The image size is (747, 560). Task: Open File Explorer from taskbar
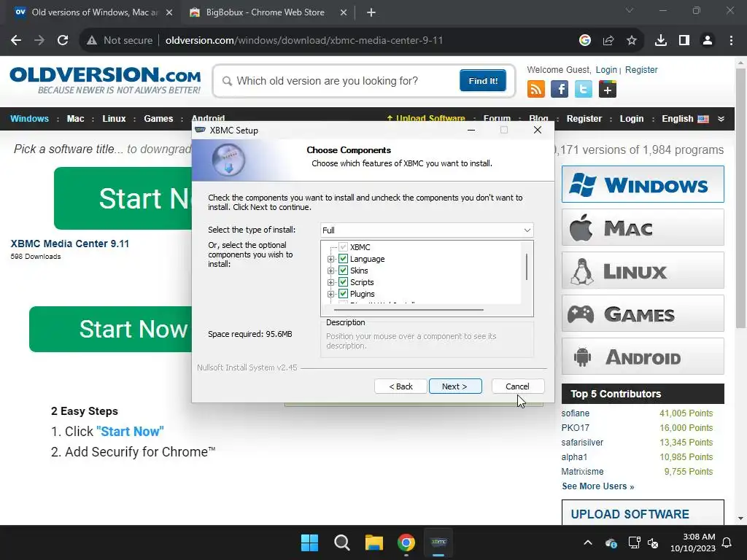click(374, 542)
